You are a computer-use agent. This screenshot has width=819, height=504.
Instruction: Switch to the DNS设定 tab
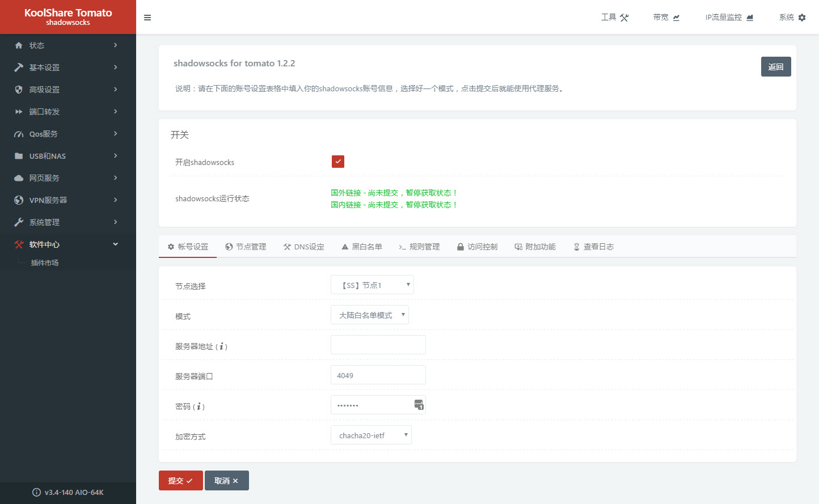(304, 247)
